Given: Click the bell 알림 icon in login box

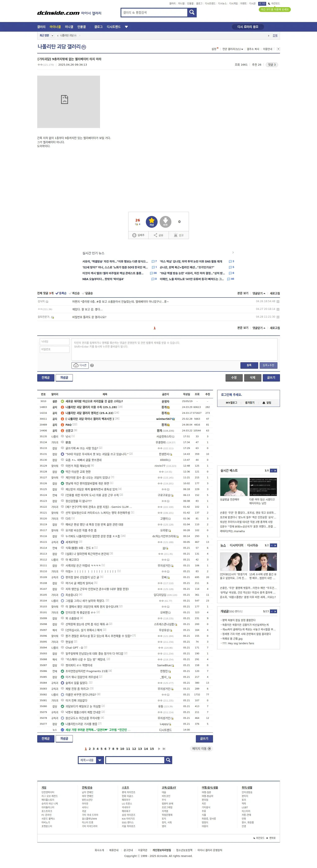Looking at the screenshot, I should [264, 403].
